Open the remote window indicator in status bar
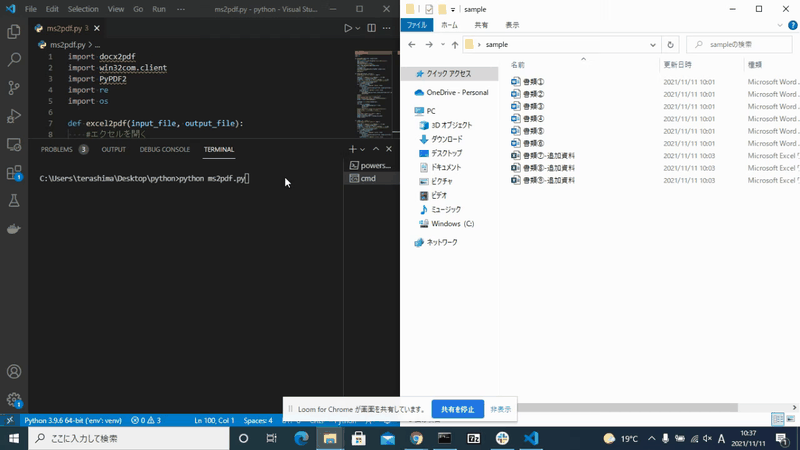This screenshot has width=800, height=450. tap(10, 420)
